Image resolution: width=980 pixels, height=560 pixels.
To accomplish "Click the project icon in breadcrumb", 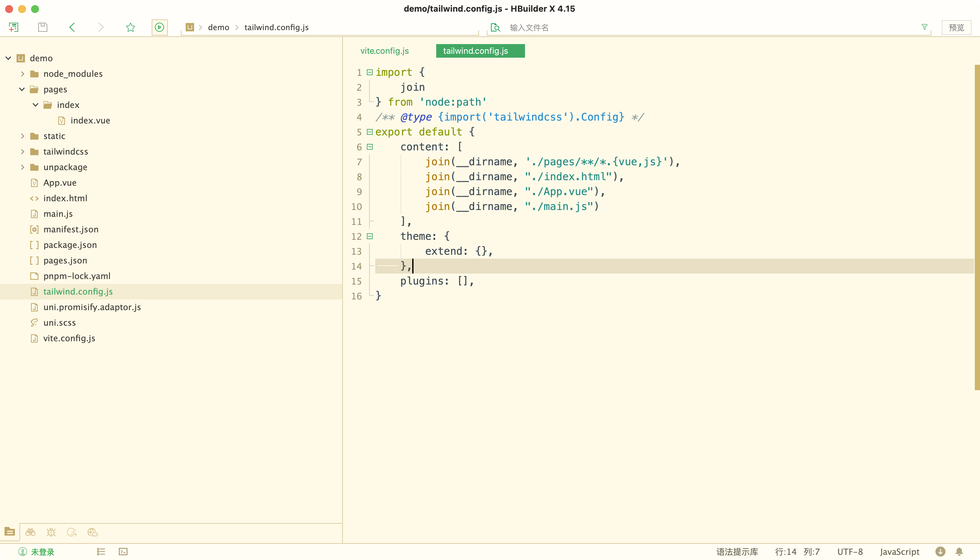I will [190, 27].
